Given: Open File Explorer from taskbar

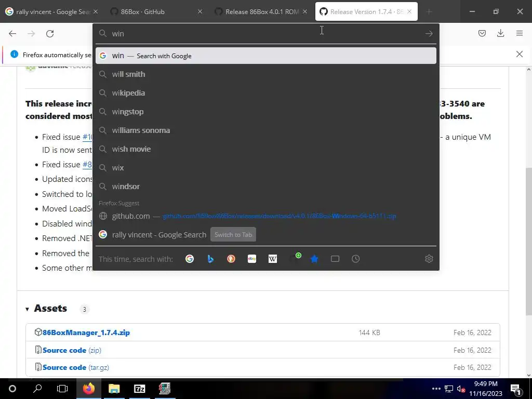Looking at the screenshot, I should click(114, 389).
